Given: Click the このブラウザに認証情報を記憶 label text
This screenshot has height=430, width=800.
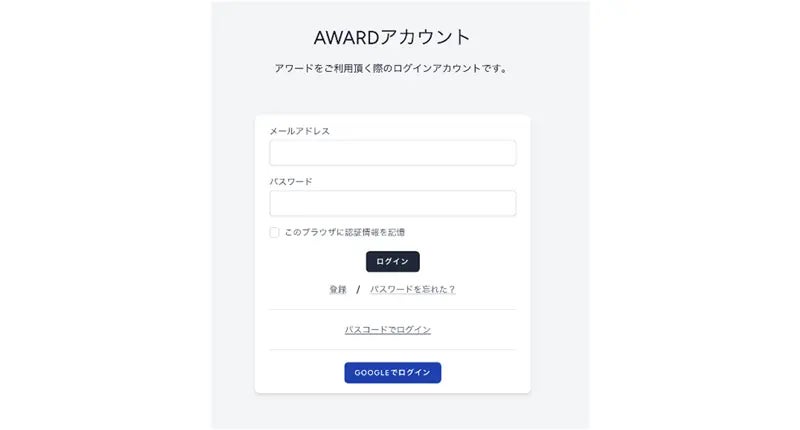Looking at the screenshot, I should pyautogui.click(x=344, y=232).
